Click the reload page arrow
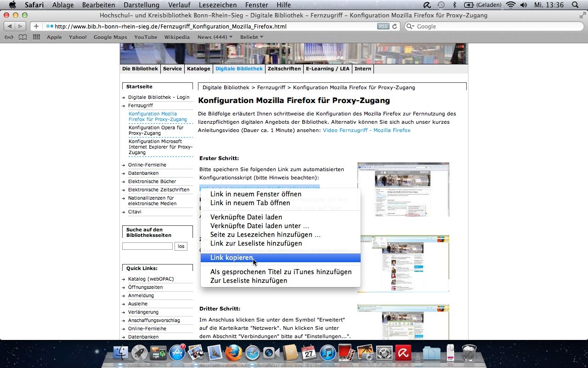 pos(395,27)
